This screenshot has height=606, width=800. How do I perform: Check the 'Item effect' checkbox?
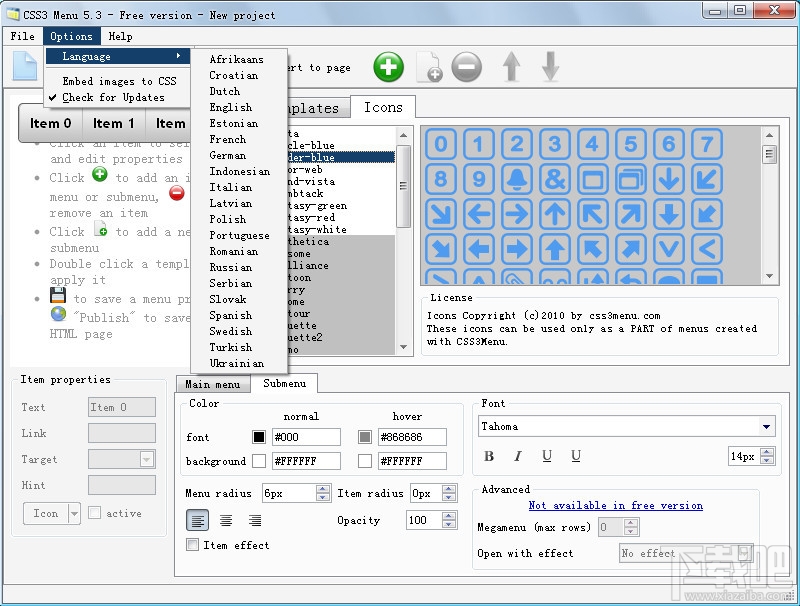coord(193,544)
